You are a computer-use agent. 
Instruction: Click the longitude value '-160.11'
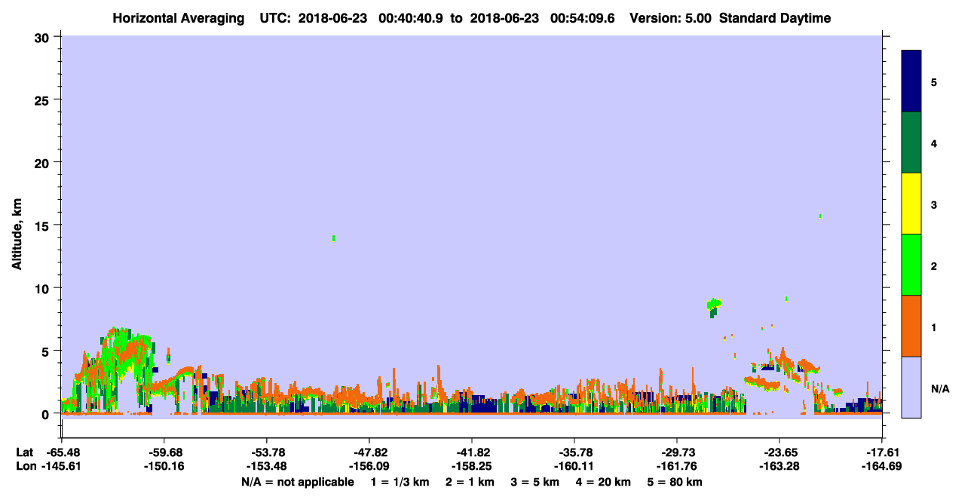[x=574, y=466]
